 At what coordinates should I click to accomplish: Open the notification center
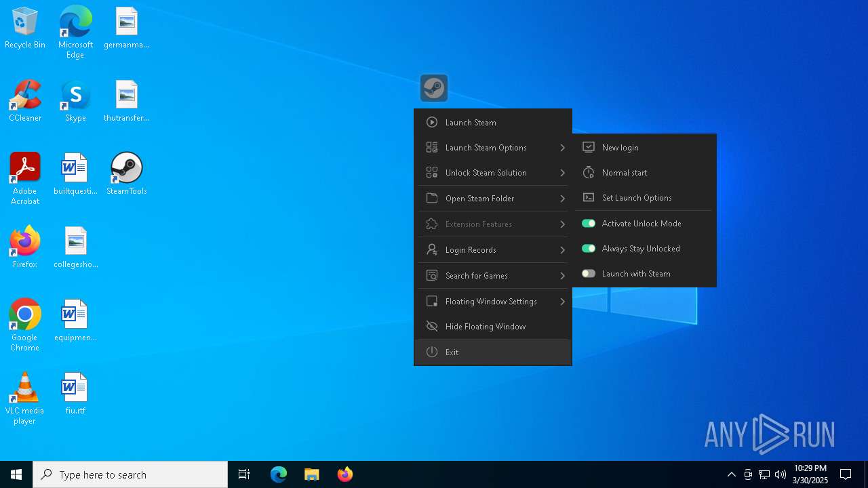pos(846,474)
